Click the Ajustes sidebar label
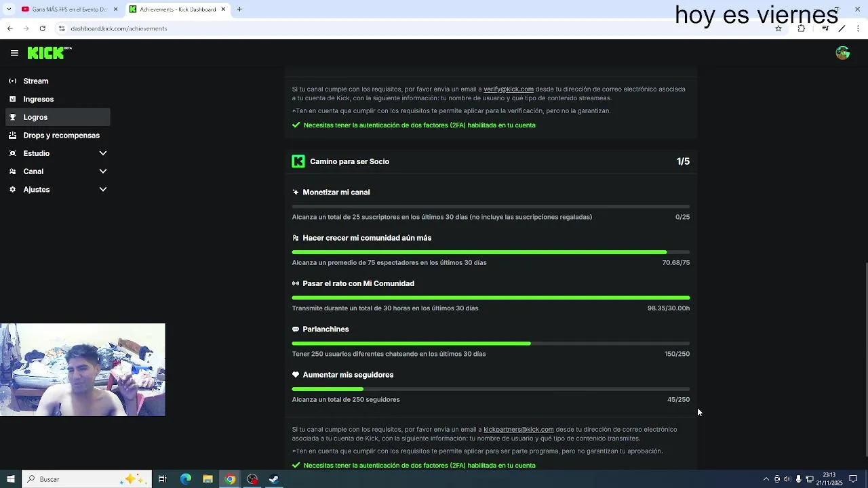The height and width of the screenshot is (488, 868). pyautogui.click(x=37, y=189)
